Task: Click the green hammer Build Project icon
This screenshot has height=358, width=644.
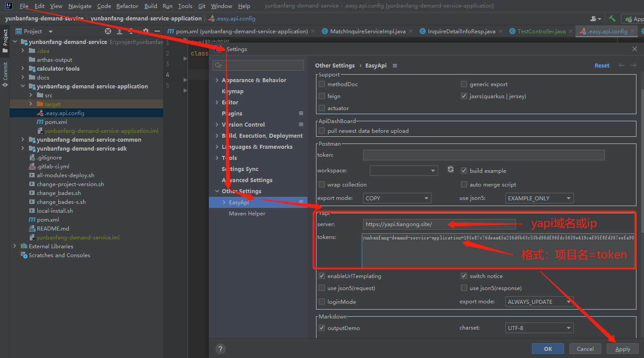Action: click(x=612, y=19)
